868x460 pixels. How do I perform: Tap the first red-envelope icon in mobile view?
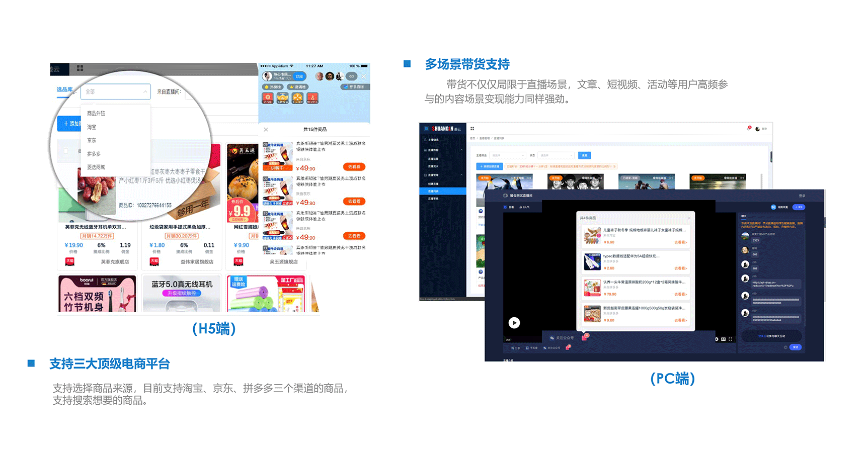(268, 98)
